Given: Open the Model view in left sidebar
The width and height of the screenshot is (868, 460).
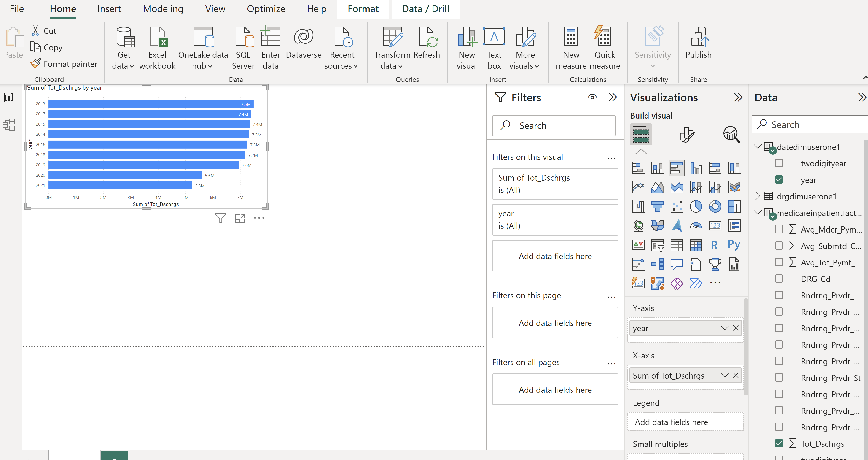Looking at the screenshot, I should click(9, 125).
